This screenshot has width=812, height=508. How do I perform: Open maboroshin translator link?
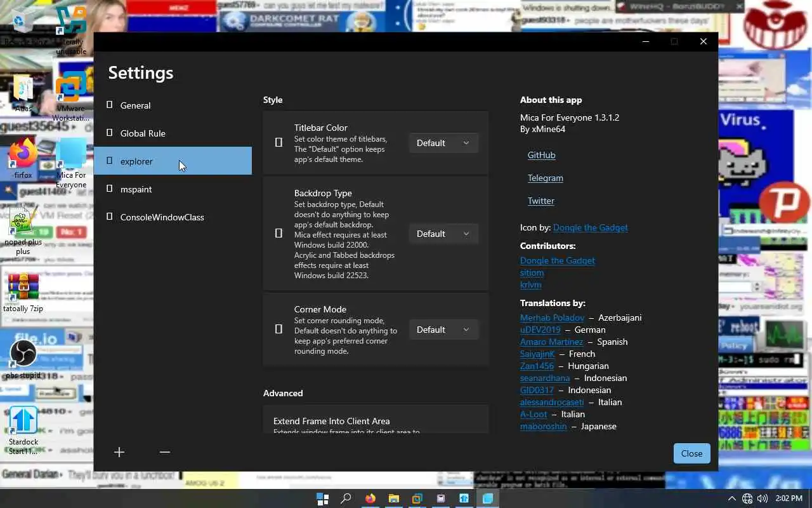[x=543, y=426]
